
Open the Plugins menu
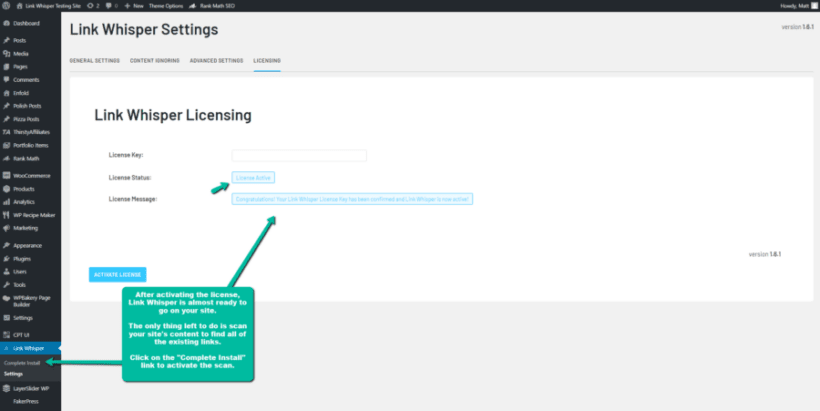(22, 257)
